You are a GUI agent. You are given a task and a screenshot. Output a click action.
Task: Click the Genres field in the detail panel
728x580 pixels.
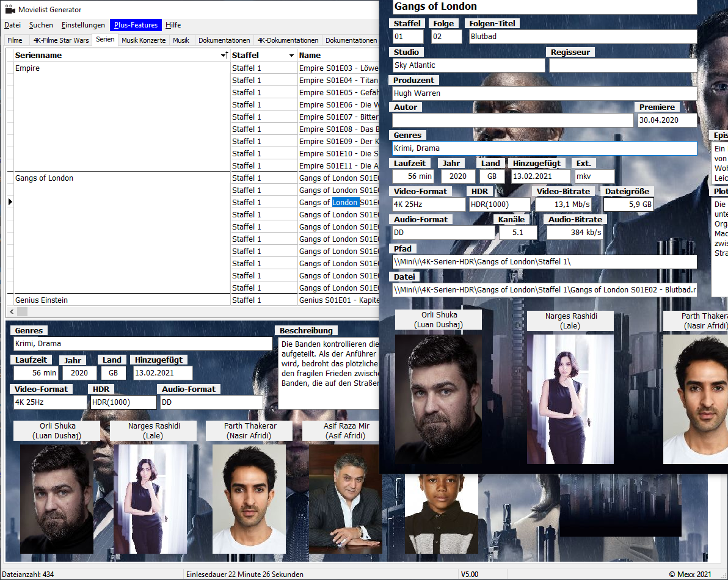545,148
